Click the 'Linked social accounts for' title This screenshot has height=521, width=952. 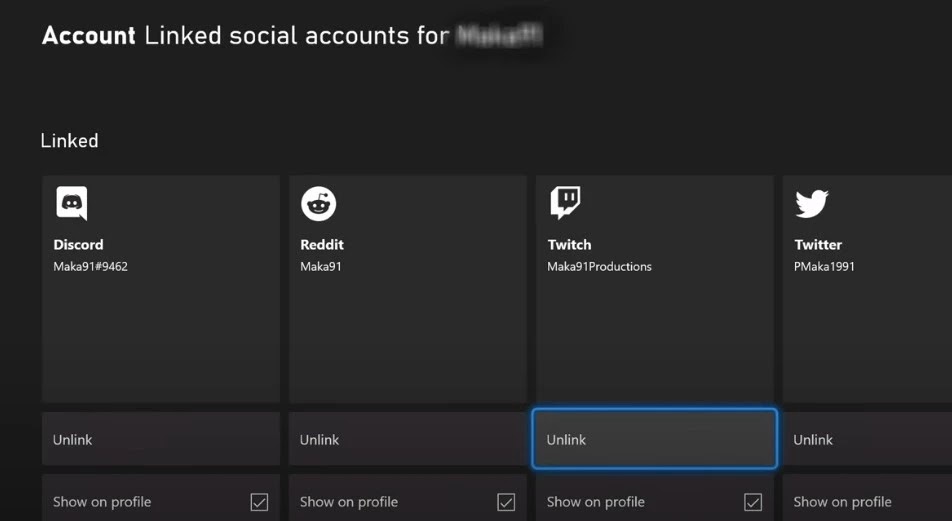point(296,36)
